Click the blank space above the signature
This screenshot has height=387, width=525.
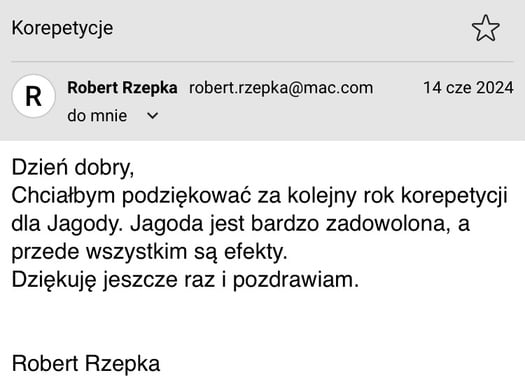pyautogui.click(x=262, y=323)
